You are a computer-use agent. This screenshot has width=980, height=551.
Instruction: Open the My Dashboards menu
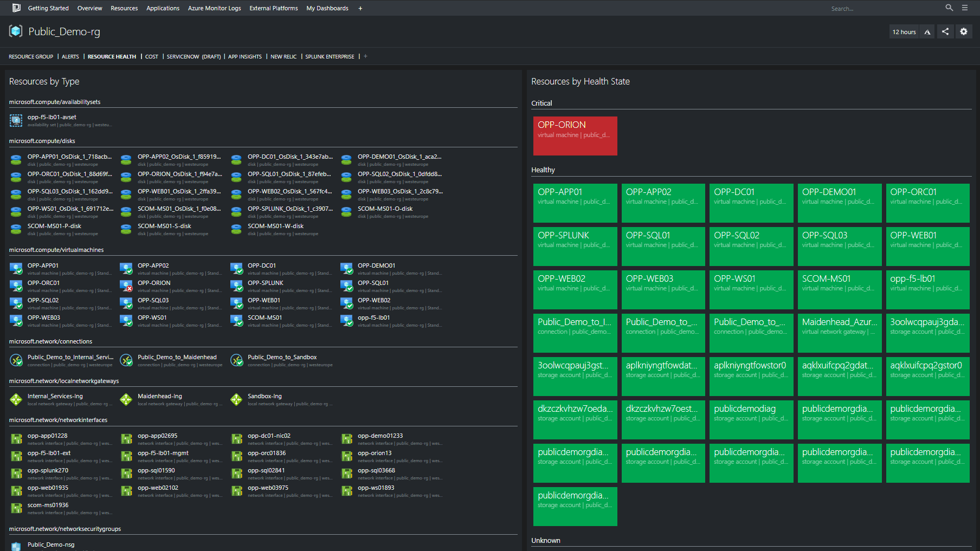click(x=327, y=8)
